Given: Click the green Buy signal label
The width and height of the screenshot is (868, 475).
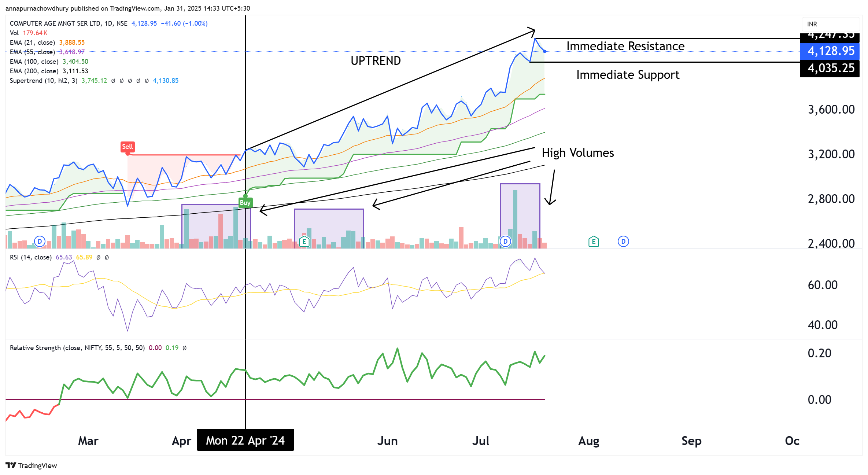Looking at the screenshot, I should [245, 203].
